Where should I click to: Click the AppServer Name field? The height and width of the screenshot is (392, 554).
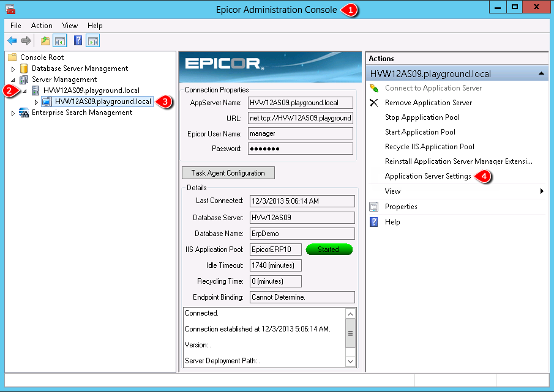(x=301, y=103)
